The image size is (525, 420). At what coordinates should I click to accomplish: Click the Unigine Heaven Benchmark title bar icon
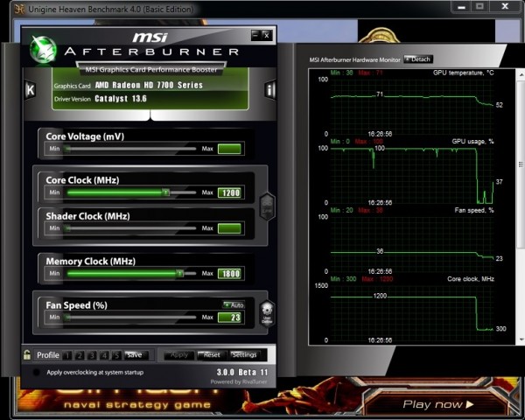click(x=20, y=9)
